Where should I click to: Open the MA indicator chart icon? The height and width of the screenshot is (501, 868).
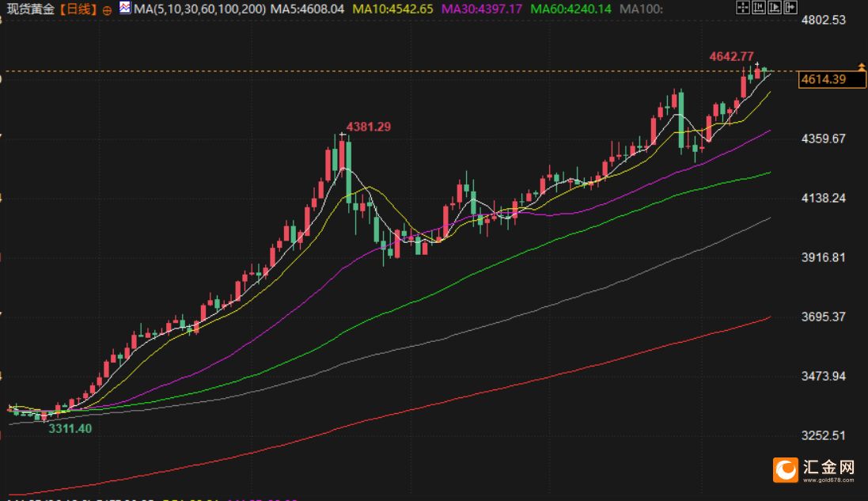tap(125, 8)
